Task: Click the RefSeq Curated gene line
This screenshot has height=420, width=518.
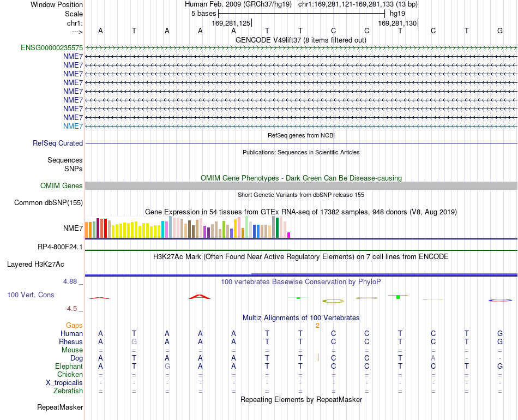Action: coord(301,143)
